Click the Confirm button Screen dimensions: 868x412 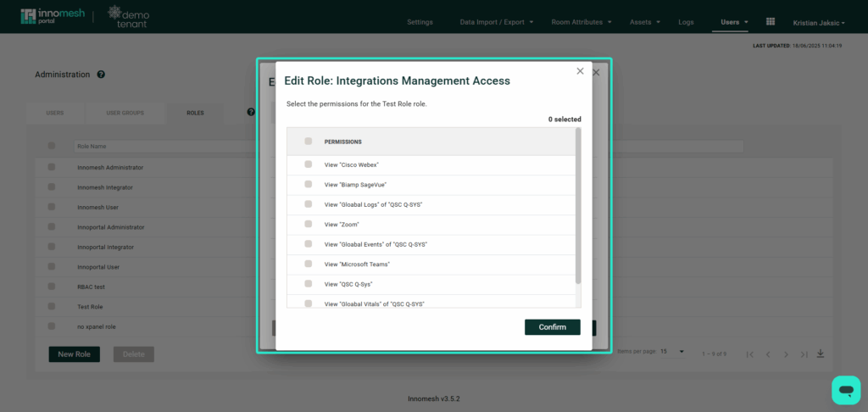click(x=553, y=327)
